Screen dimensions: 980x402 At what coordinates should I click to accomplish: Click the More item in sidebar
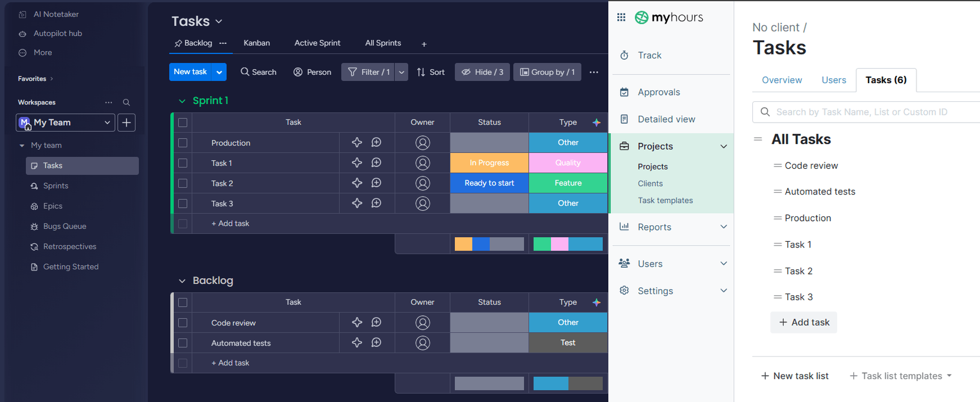tap(42, 52)
